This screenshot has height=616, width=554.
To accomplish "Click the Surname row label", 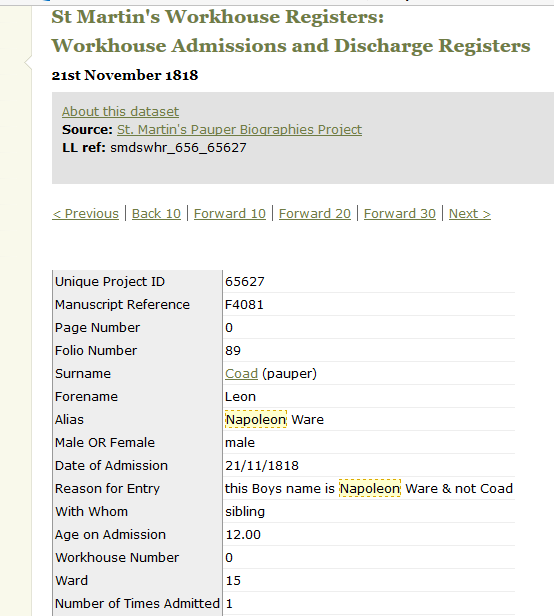I will tap(83, 374).
